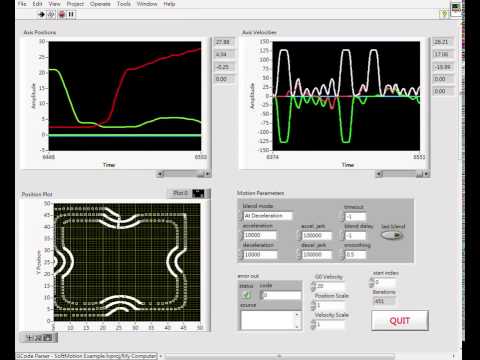This screenshot has width=480, height=360.
Task: Click the G0 Velocity stepper arrows
Action: coord(313,286)
